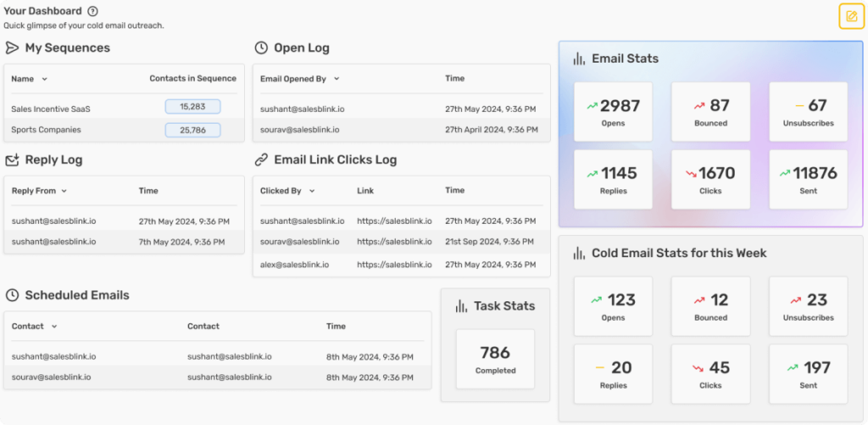Click the Email Link Clicks chain icon

click(x=261, y=160)
